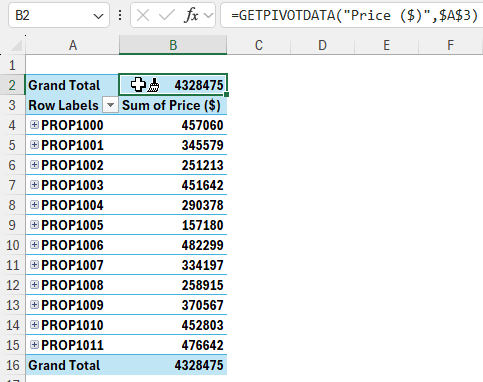Select column F header

(450, 45)
